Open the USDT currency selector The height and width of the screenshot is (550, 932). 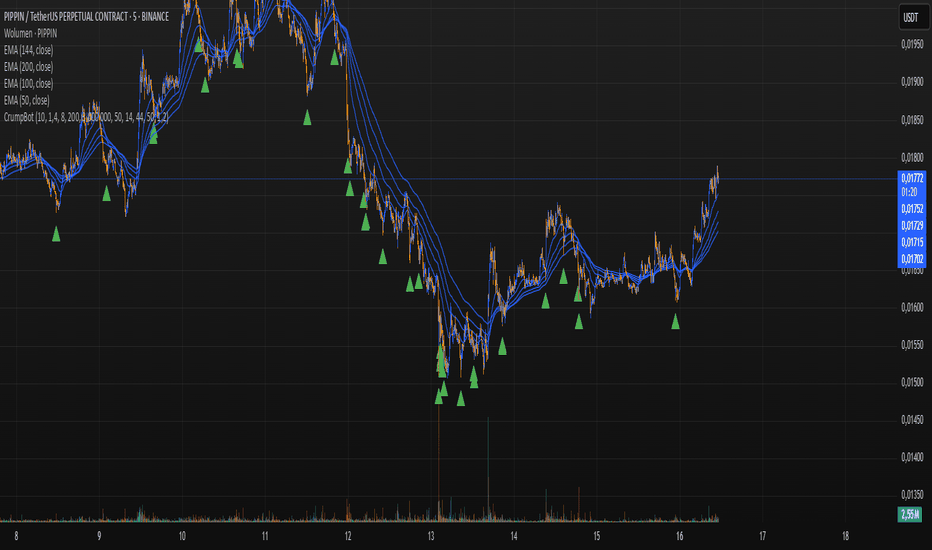click(912, 18)
